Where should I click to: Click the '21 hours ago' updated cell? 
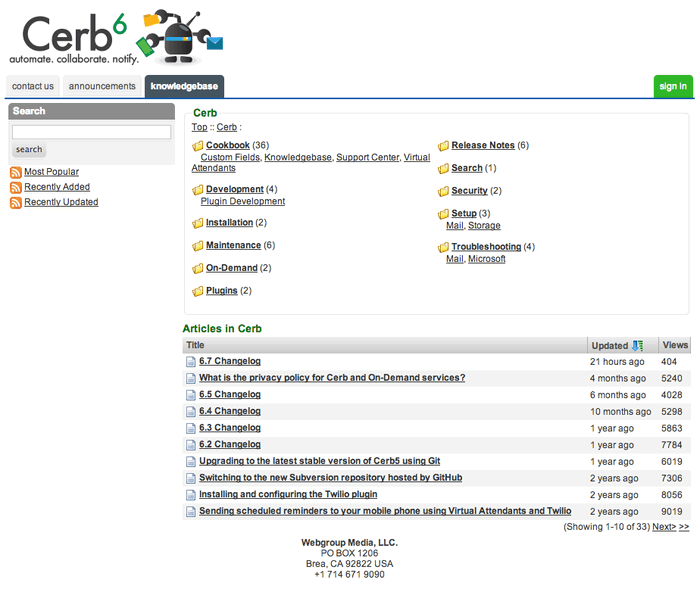click(617, 362)
